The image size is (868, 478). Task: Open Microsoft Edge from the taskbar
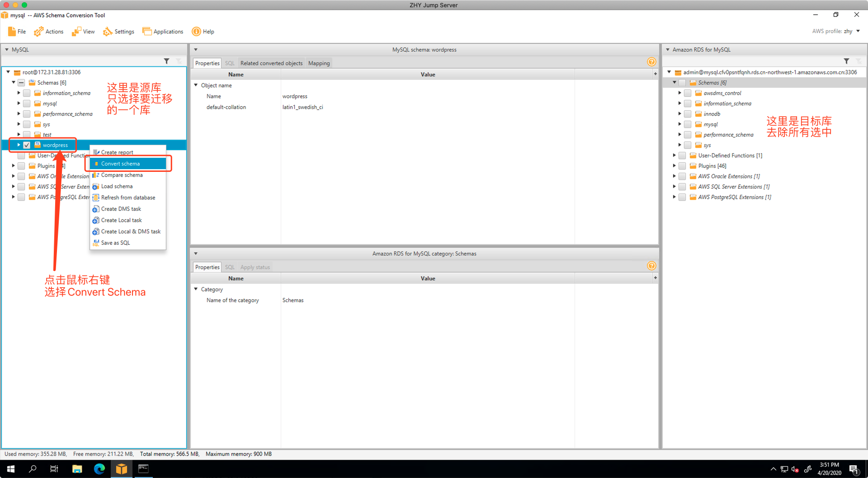point(99,469)
